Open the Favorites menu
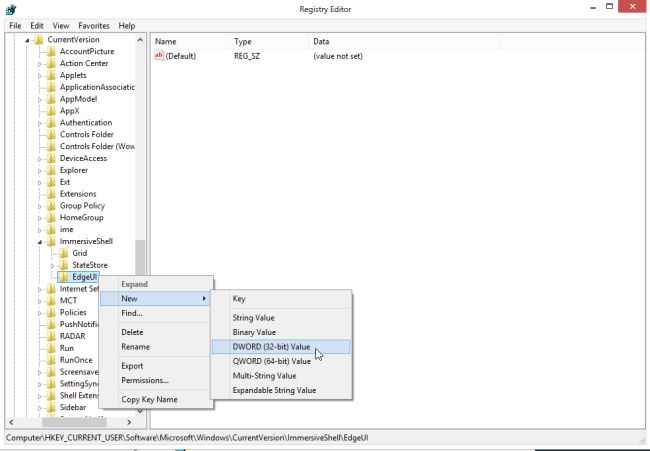The width and height of the screenshot is (650, 451). point(94,26)
